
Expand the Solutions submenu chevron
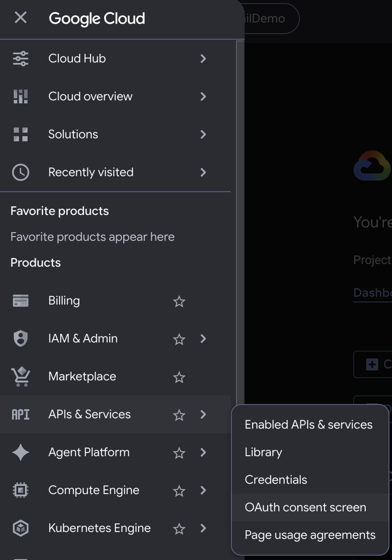pyautogui.click(x=203, y=134)
